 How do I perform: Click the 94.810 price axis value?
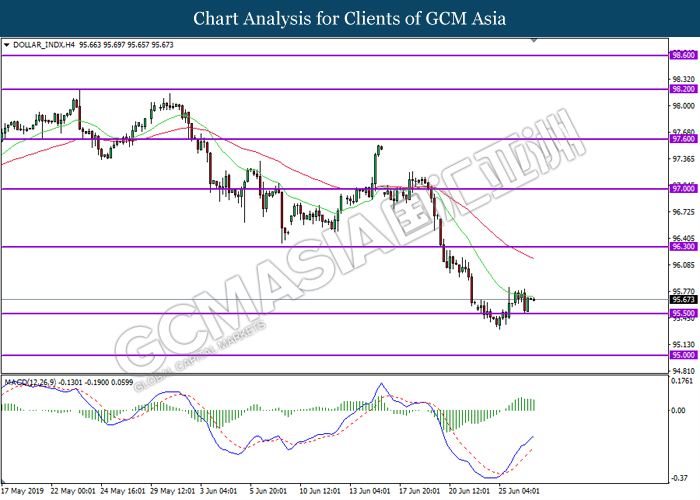pyautogui.click(x=683, y=371)
